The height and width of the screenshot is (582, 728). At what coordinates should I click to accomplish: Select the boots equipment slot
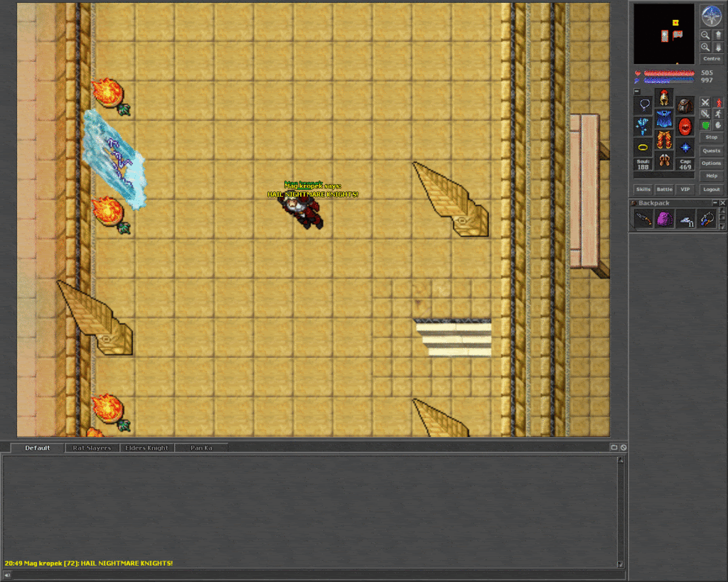point(664,161)
